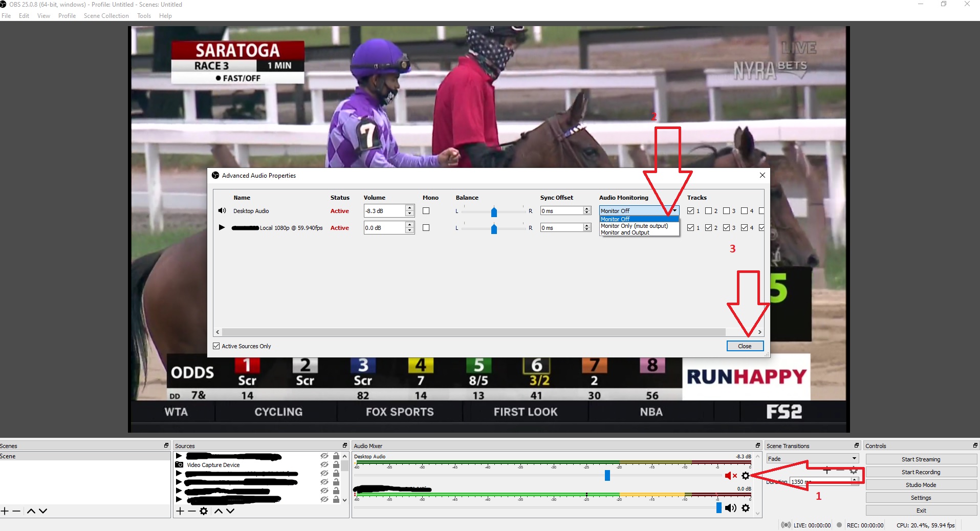
Task: Select Monitor Only (mute output) option
Action: [x=639, y=226]
